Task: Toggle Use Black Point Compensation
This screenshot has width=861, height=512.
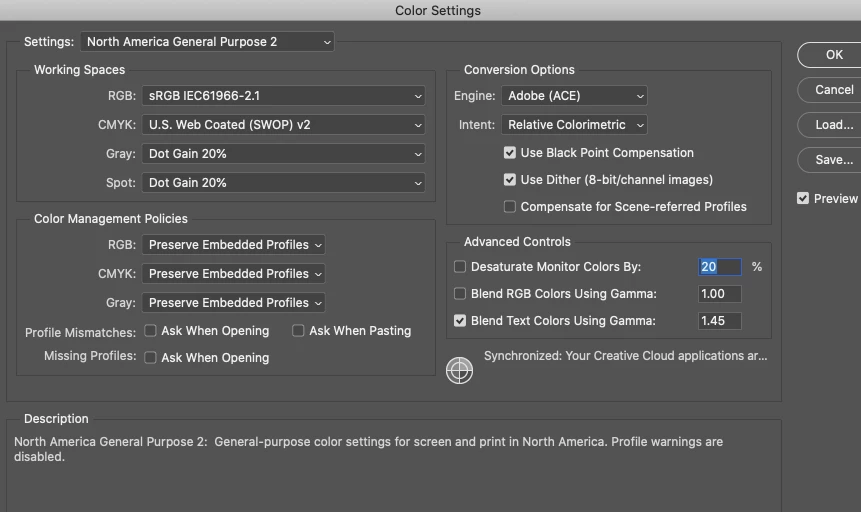Action: click(x=510, y=153)
